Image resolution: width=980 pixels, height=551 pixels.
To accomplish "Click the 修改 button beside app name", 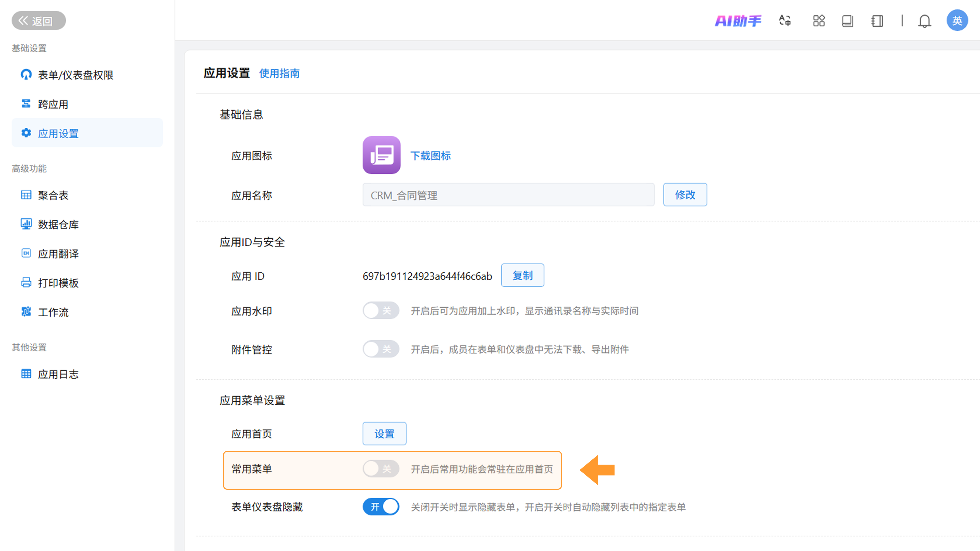I will click(x=685, y=195).
